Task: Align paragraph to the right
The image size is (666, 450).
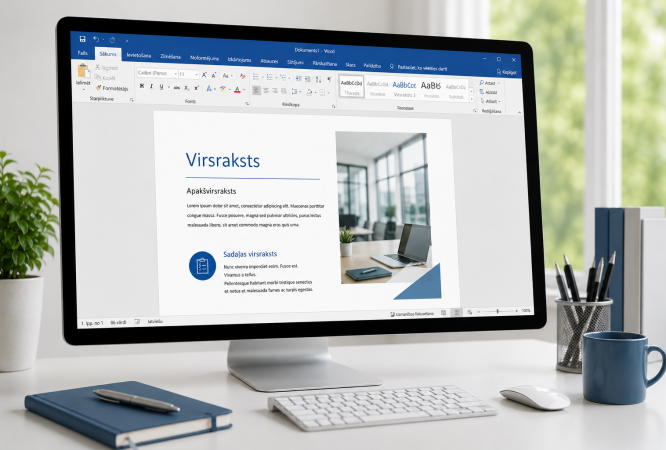Action: click(275, 91)
